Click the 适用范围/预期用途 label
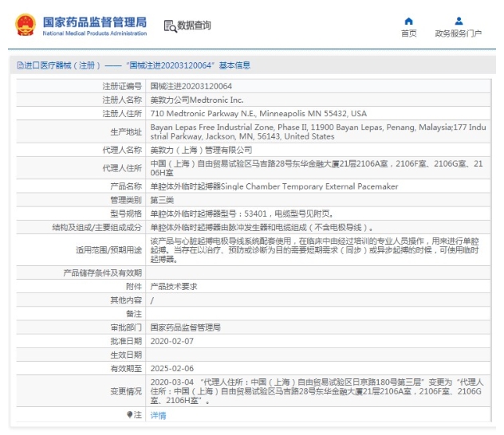Image resolution: width=504 pixels, height=435 pixels. pos(108,249)
